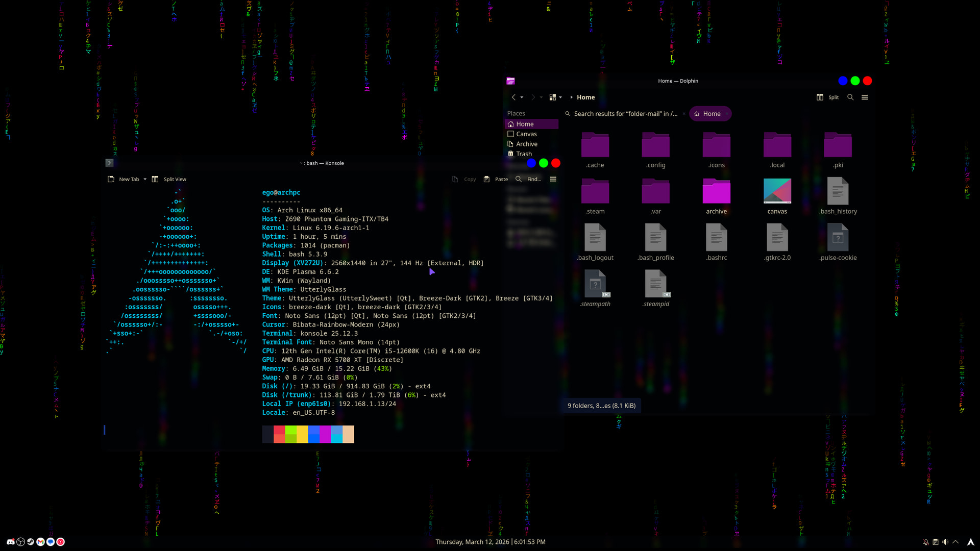Select Archive in the Places panel
Screen dimensions: 980x551
526,144
